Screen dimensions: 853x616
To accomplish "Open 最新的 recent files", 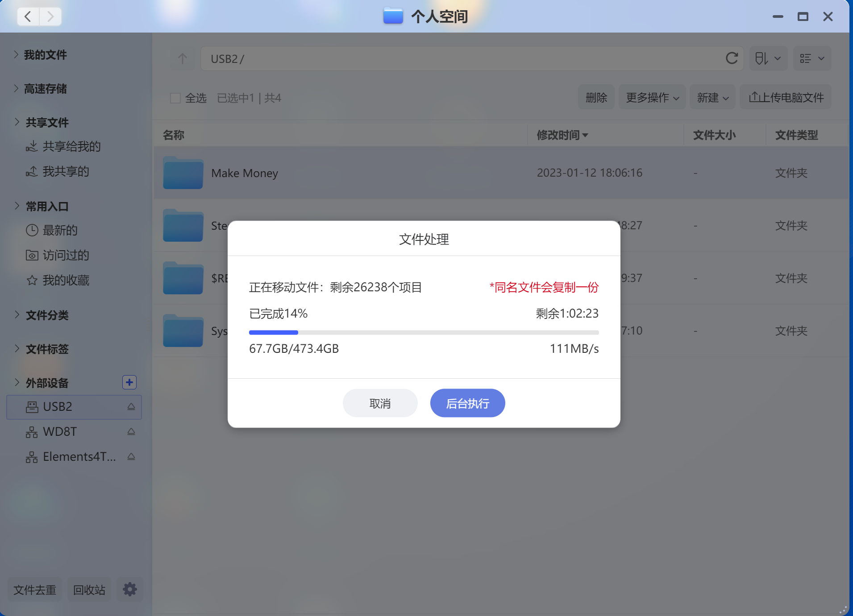I will coord(60,230).
